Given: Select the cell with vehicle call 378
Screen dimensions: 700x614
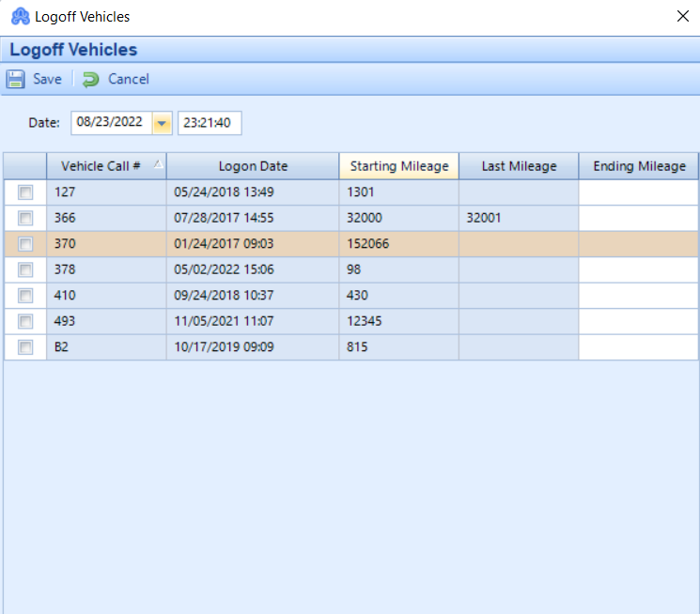Looking at the screenshot, I should point(106,270).
